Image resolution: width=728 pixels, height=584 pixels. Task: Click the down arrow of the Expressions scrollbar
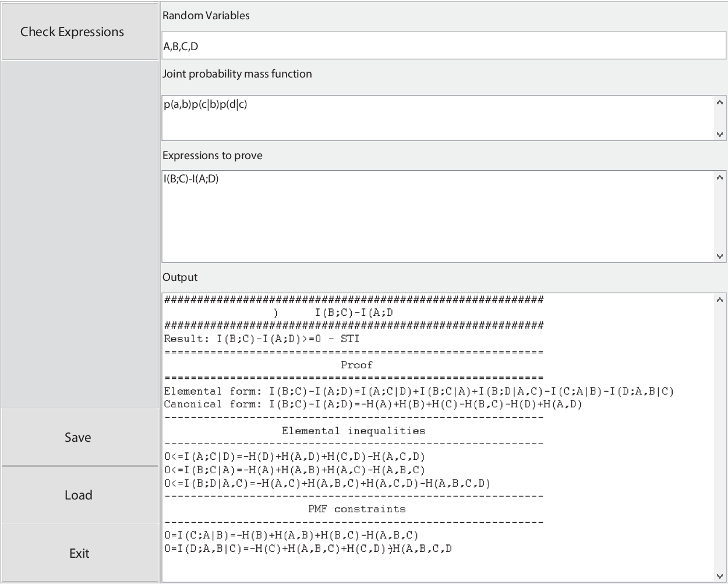pos(720,256)
